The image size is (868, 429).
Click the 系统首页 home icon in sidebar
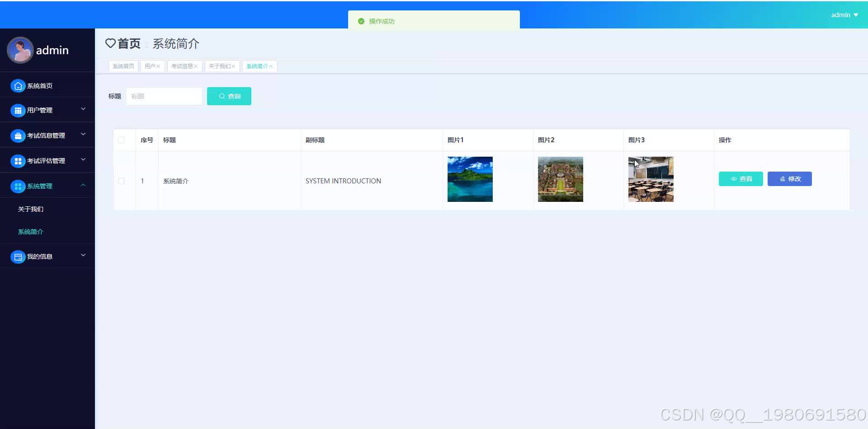pos(18,85)
